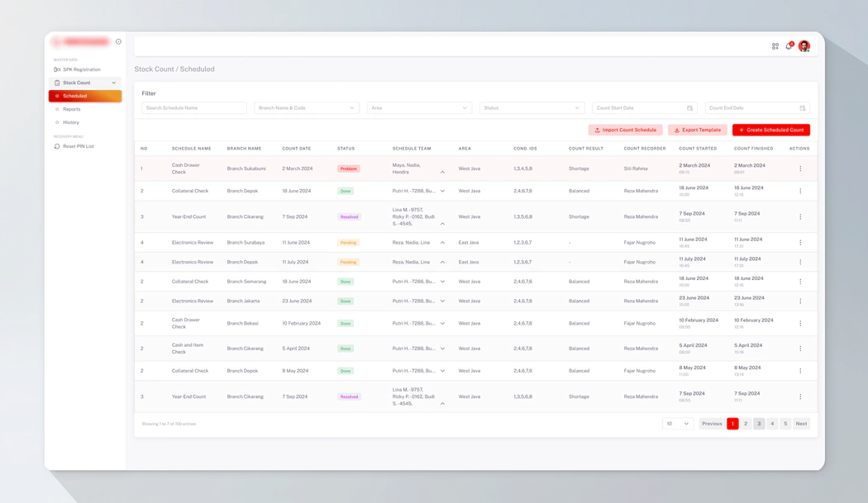868x503 pixels.
Task: Open the apps grid icon in header
Action: 775,46
